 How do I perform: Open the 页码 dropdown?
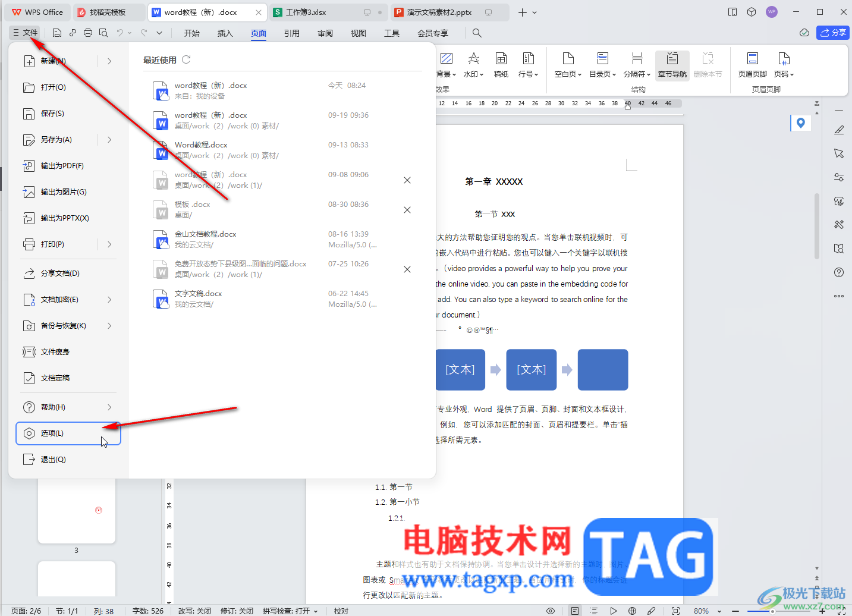point(784,65)
